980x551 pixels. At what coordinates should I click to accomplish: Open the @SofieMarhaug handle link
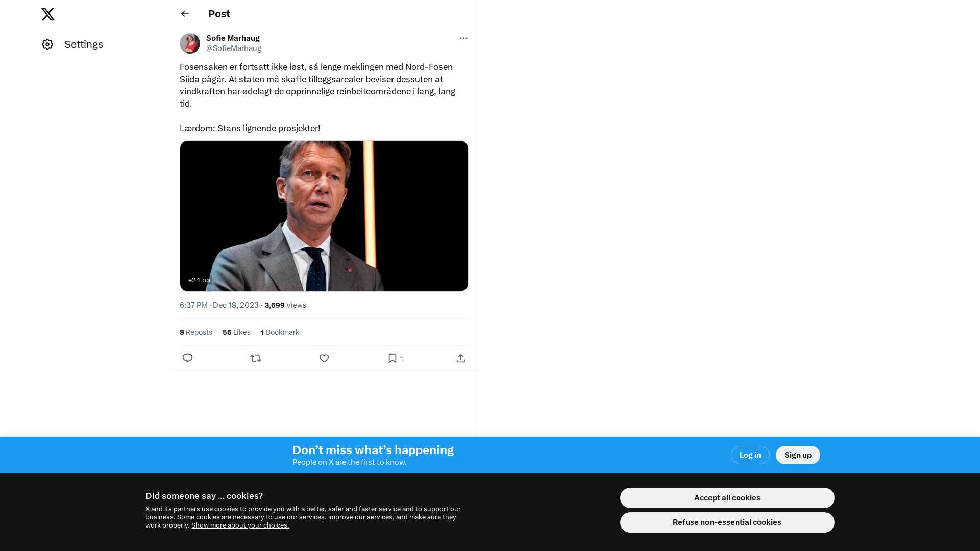click(234, 48)
